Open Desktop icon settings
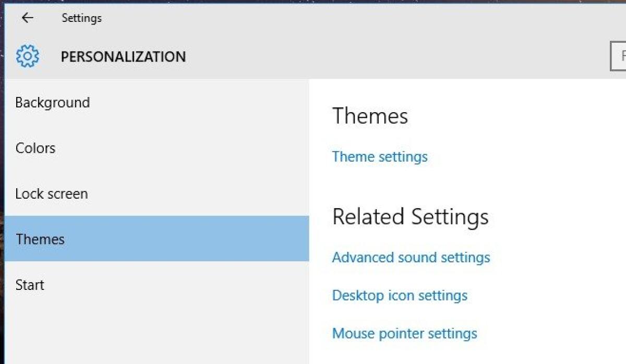The height and width of the screenshot is (364, 626). point(400,295)
